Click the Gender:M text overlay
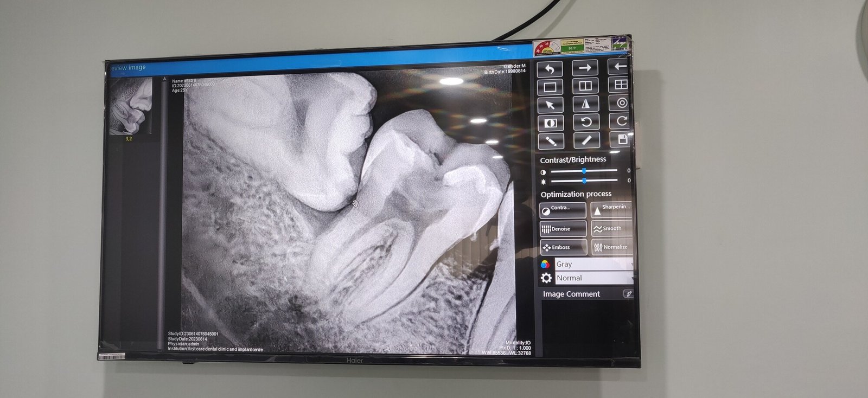Screen dimensions: 868x398 coord(514,66)
